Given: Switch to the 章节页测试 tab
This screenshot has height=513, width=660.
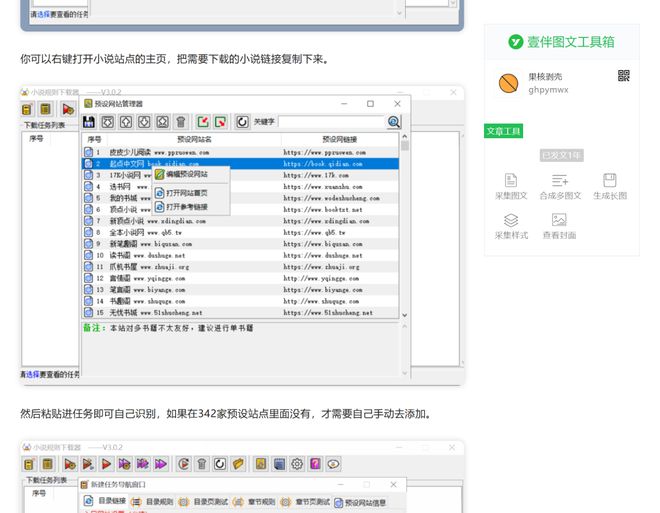Looking at the screenshot, I should pos(305,502).
